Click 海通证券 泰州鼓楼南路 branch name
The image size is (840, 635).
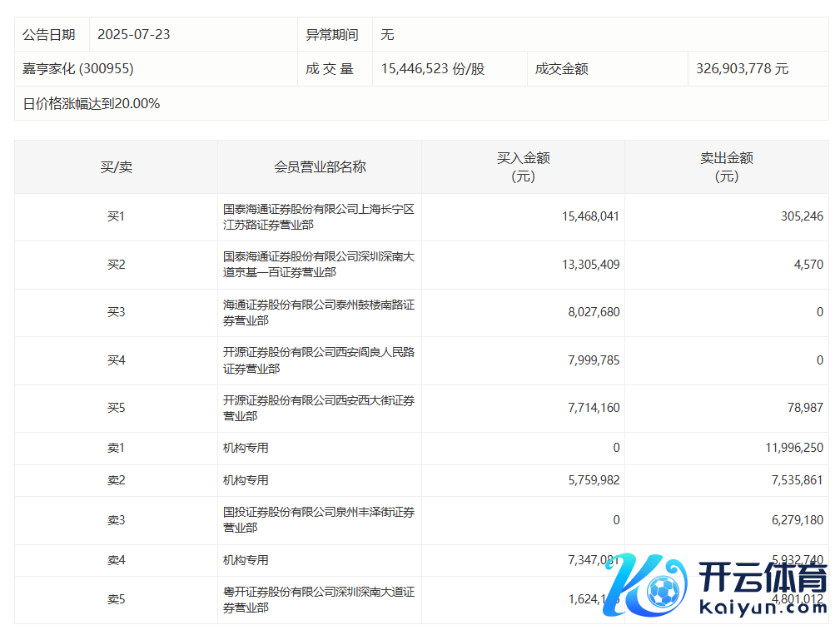click(x=318, y=313)
